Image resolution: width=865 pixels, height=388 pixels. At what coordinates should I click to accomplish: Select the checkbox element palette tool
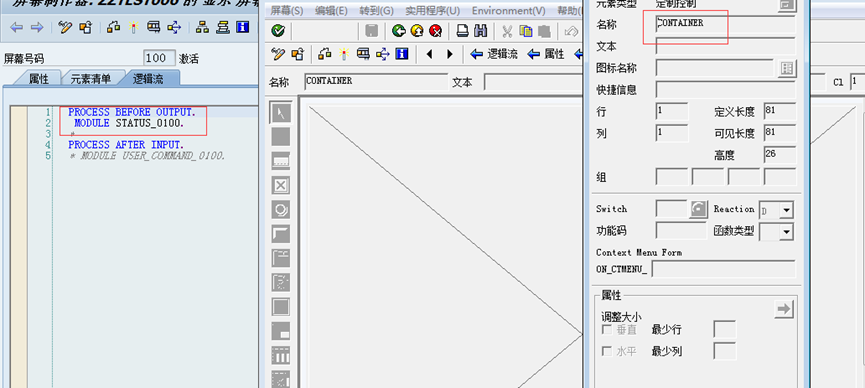281,185
